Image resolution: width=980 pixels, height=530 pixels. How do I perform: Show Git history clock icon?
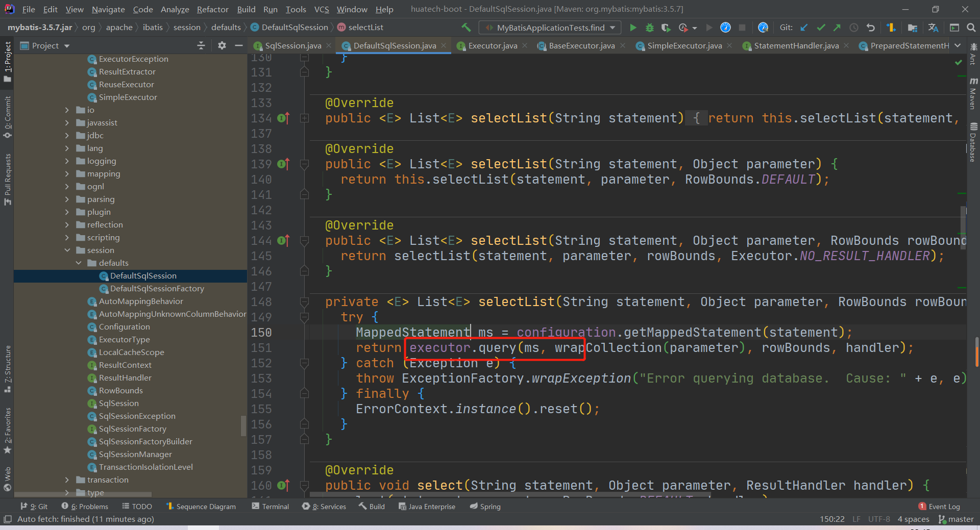[x=854, y=28]
